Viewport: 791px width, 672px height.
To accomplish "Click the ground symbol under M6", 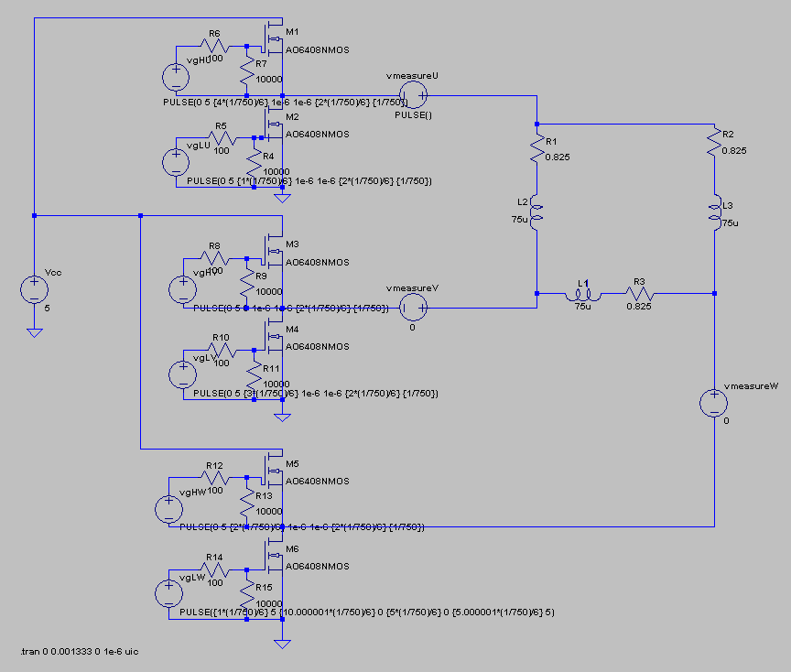I will 283,644.
